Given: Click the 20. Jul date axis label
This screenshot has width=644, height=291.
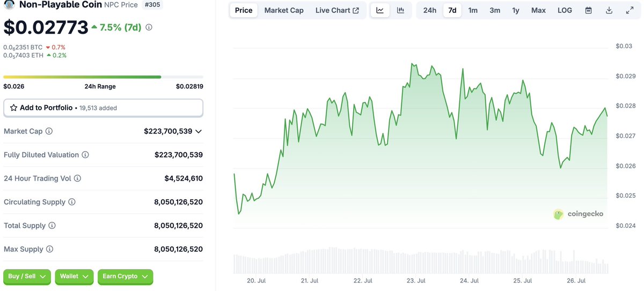Looking at the screenshot, I should [256, 281].
